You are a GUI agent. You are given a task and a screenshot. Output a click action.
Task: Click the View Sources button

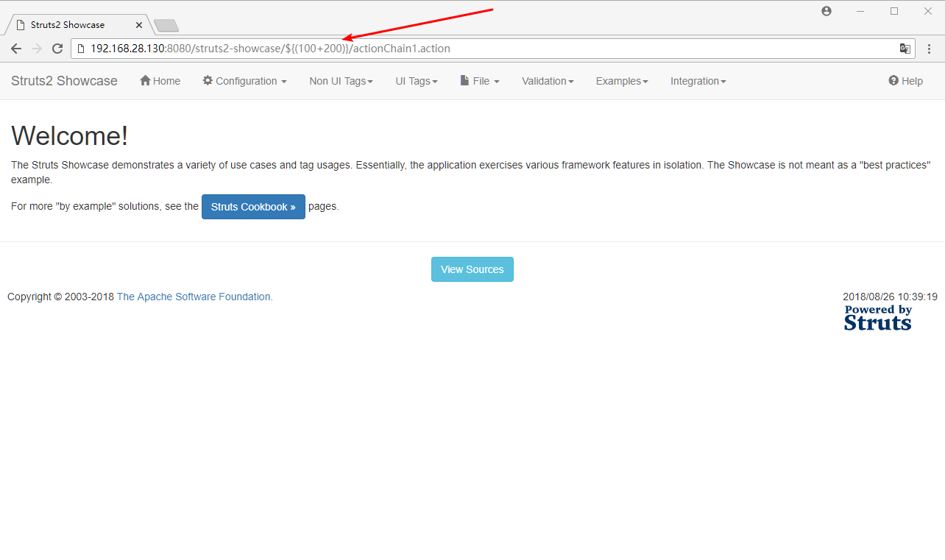tap(473, 269)
